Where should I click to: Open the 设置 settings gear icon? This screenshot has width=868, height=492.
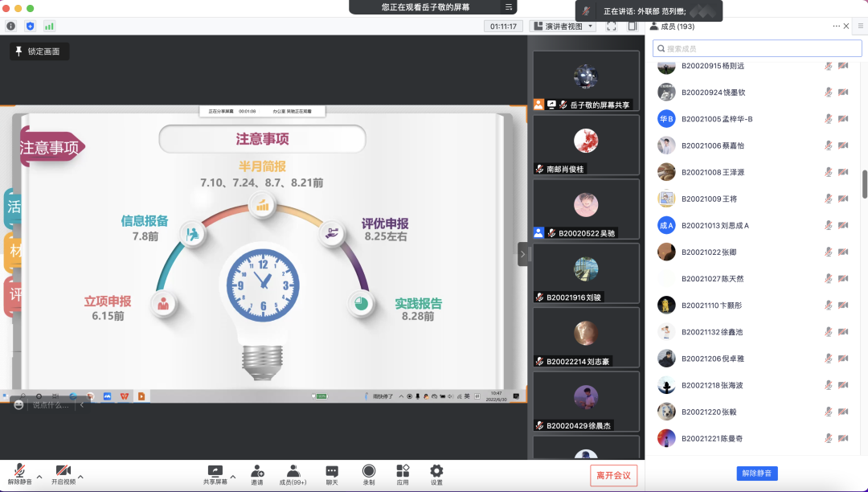tap(436, 471)
